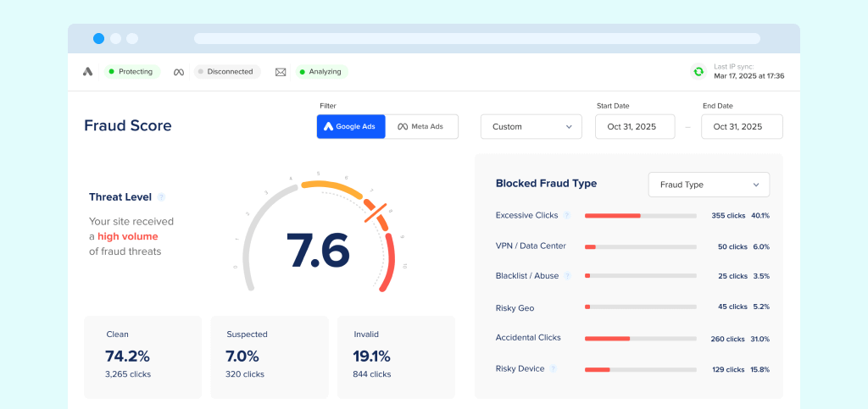
Task: Expand the Fraud Type dropdown
Action: [x=709, y=185]
